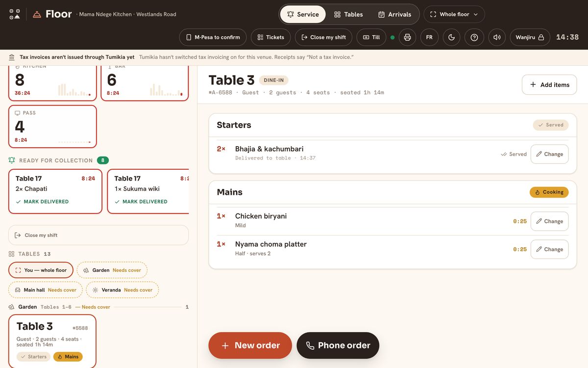Switch language using the FR button
Image resolution: width=588 pixels, height=368 pixels.
429,37
